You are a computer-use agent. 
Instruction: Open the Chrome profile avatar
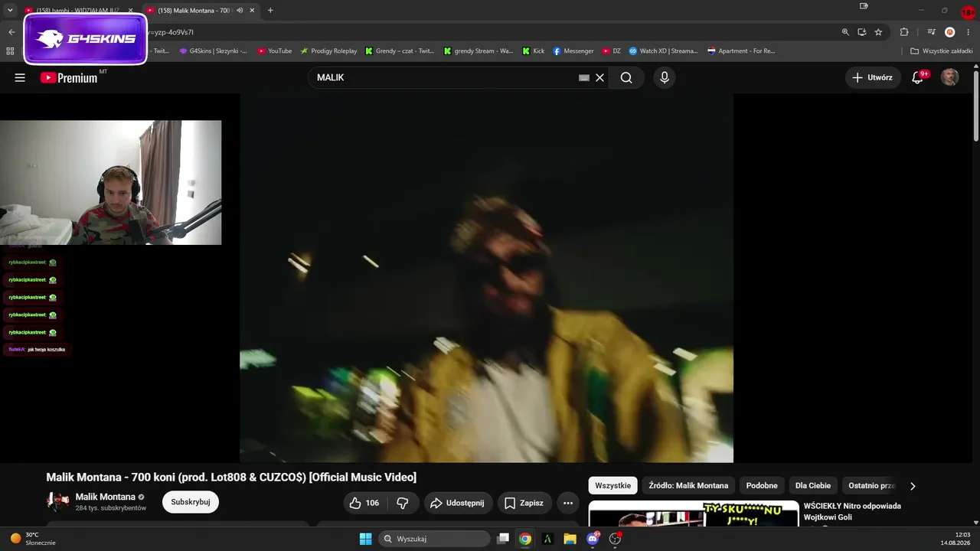point(949,32)
